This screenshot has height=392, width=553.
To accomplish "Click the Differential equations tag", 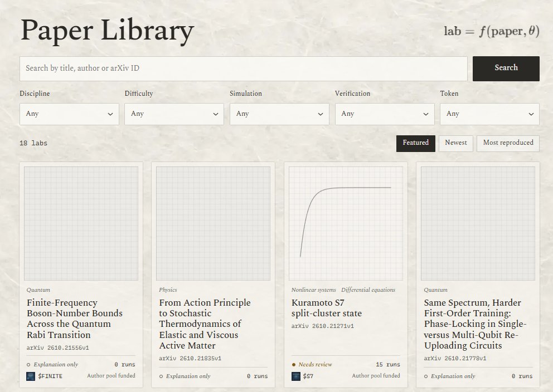I will pyautogui.click(x=368, y=290).
